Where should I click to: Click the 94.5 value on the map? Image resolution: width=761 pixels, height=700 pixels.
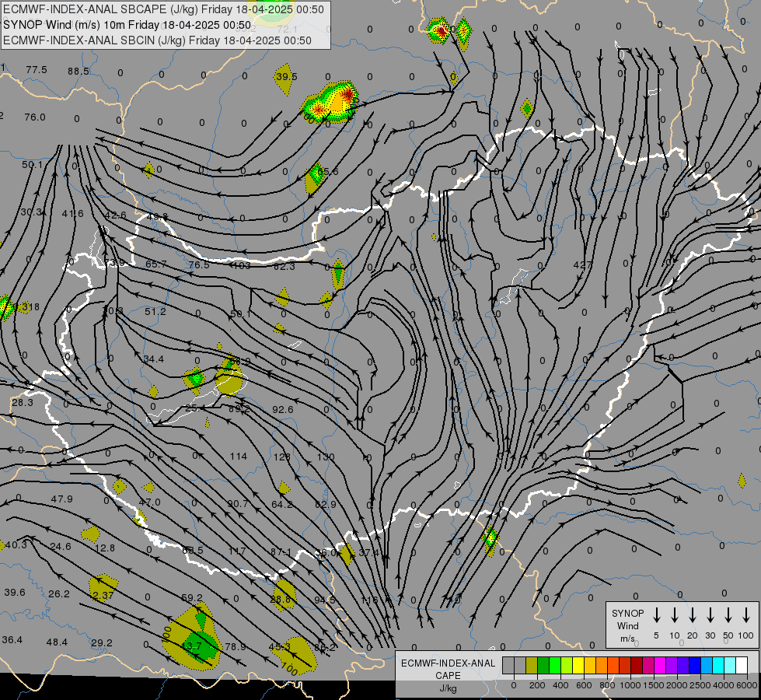coord(324,600)
